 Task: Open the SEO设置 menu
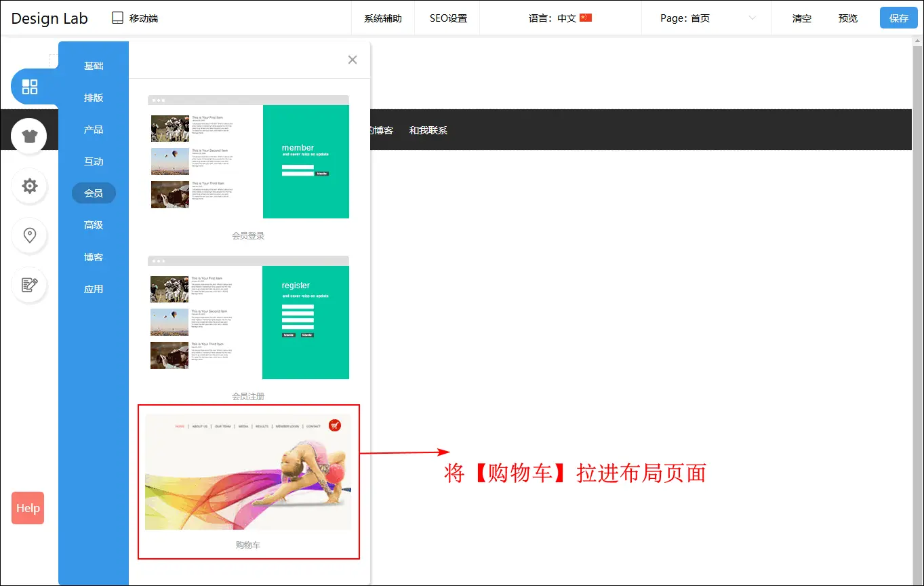pyautogui.click(x=448, y=18)
